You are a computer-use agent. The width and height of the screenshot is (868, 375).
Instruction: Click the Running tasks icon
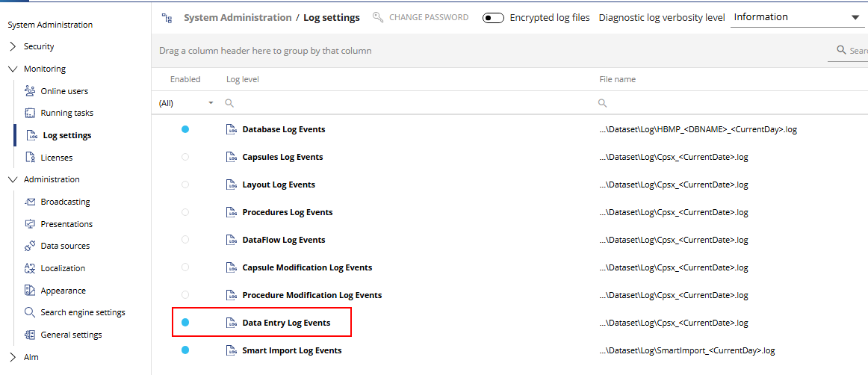tap(31, 113)
